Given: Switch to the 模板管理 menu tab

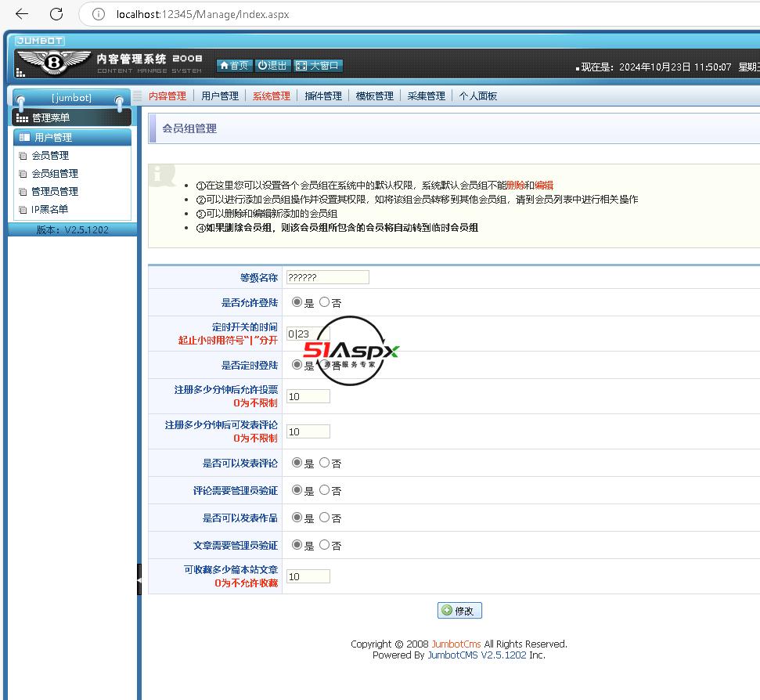Looking at the screenshot, I should pos(374,96).
